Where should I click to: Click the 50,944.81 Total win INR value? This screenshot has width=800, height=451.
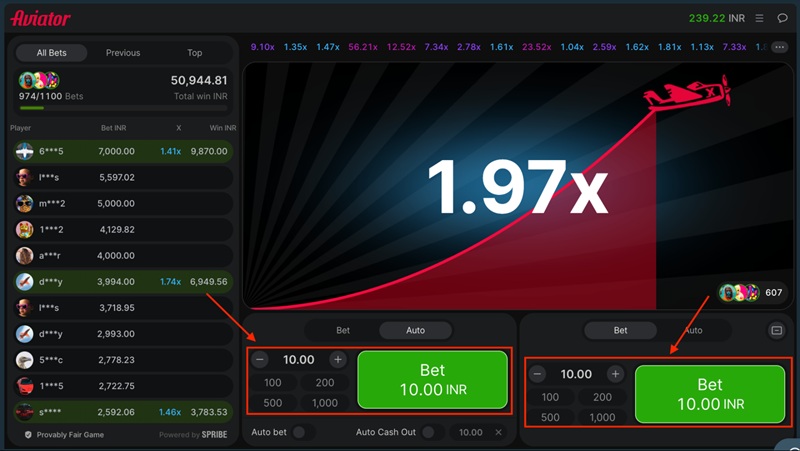click(199, 80)
